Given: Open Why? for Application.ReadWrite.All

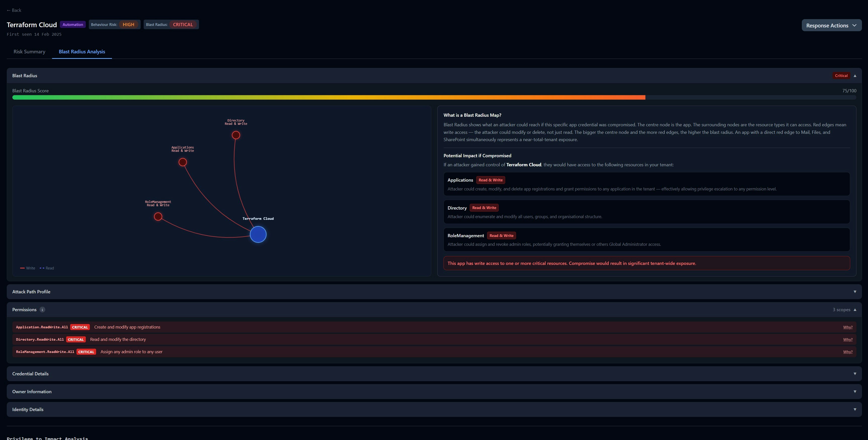Looking at the screenshot, I should tap(847, 327).
